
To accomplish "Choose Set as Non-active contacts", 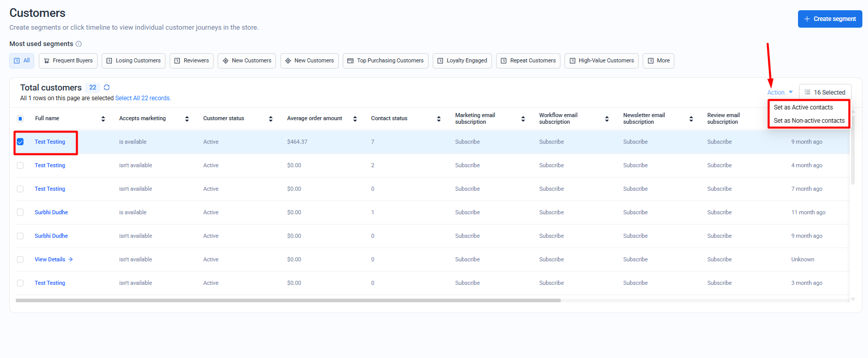I will [x=809, y=121].
